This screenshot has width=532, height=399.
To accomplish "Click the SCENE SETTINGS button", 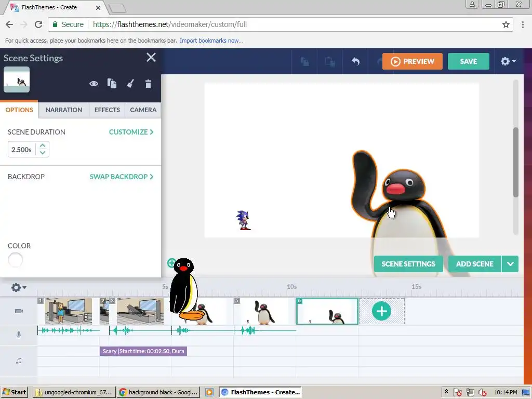I will [408, 264].
